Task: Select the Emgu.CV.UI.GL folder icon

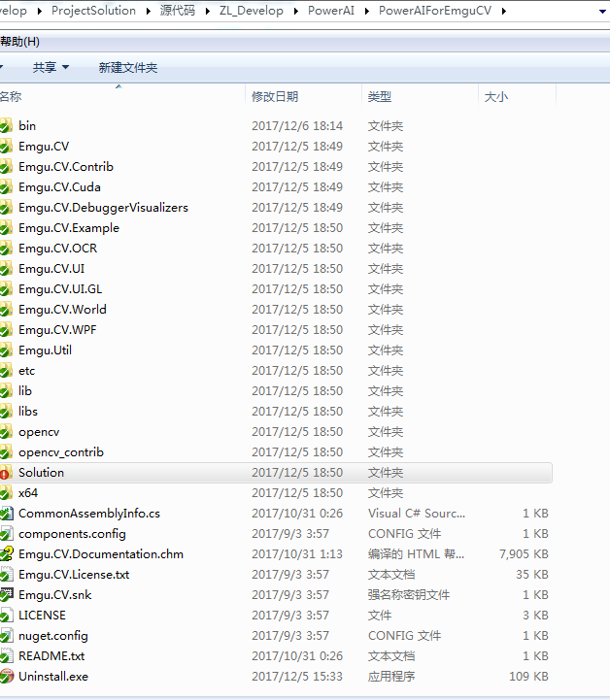Action: point(6,289)
